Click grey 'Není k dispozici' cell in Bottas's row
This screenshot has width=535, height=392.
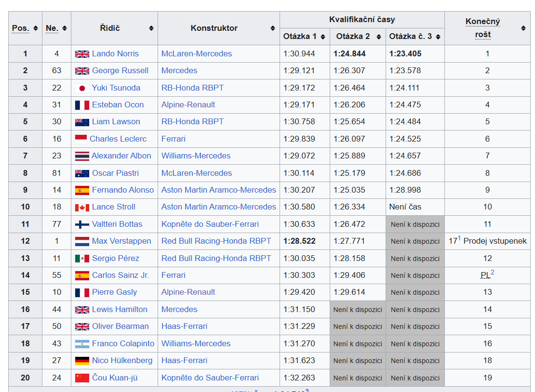415,224
